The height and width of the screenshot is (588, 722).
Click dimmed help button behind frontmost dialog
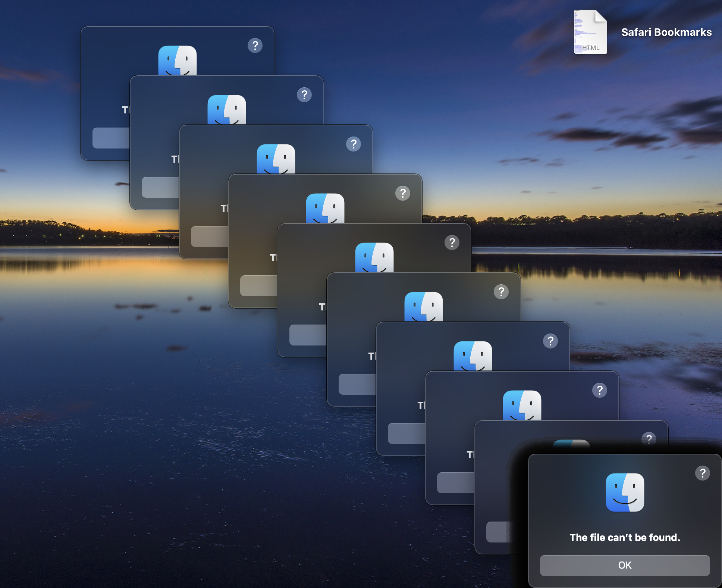point(649,439)
